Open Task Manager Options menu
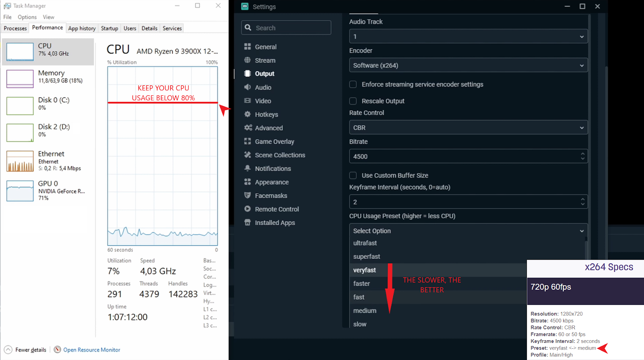This screenshot has height=360, width=644. point(27,17)
